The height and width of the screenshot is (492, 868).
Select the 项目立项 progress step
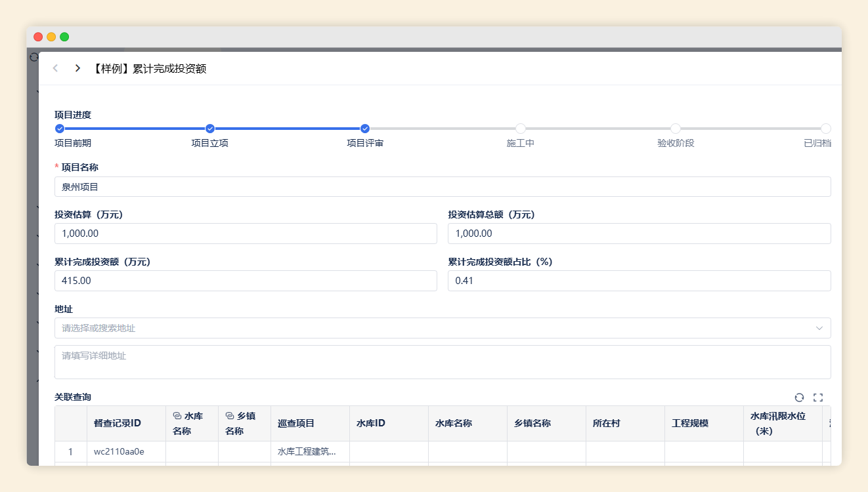tap(210, 129)
